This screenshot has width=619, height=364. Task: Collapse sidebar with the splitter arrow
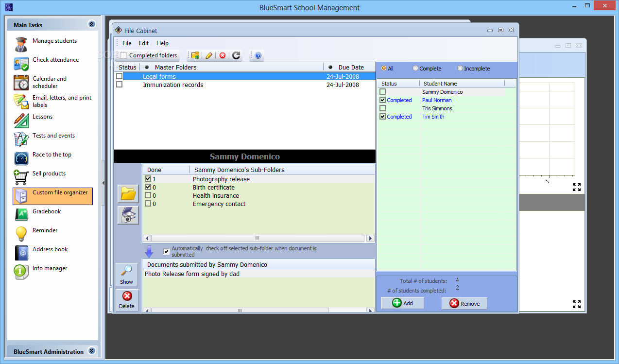coord(103,183)
